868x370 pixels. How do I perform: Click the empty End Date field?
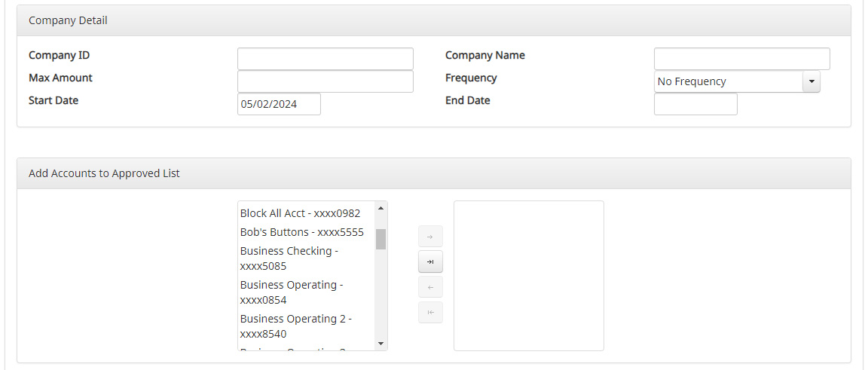(x=695, y=104)
